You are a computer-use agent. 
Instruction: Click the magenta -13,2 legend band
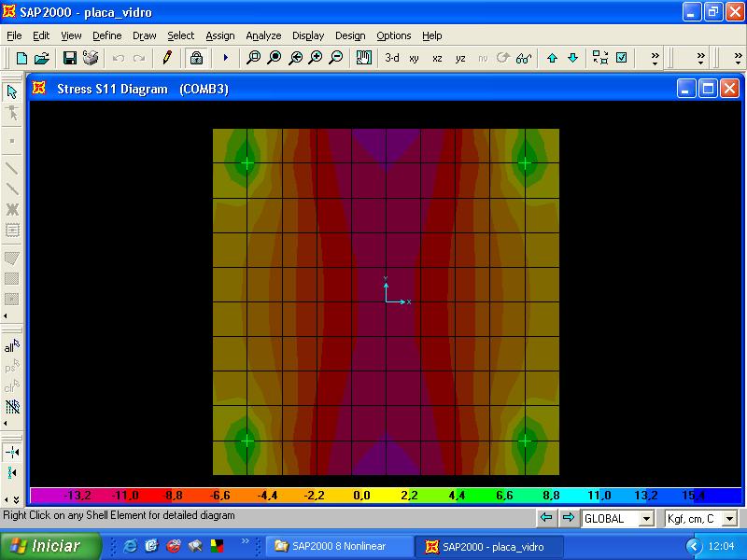pyautogui.click(x=77, y=496)
